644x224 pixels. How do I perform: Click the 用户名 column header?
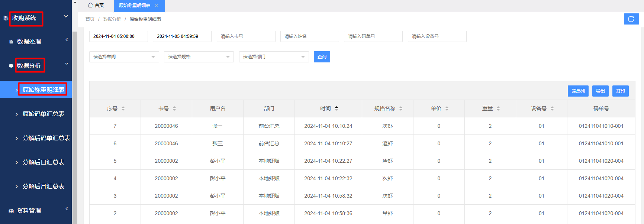pyautogui.click(x=218, y=108)
